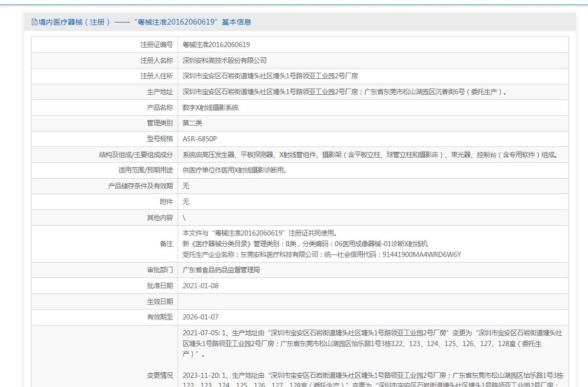Click the registration number 粤械注准20162060619 value
Viewport: 588px width, 387px height.
pos(216,45)
